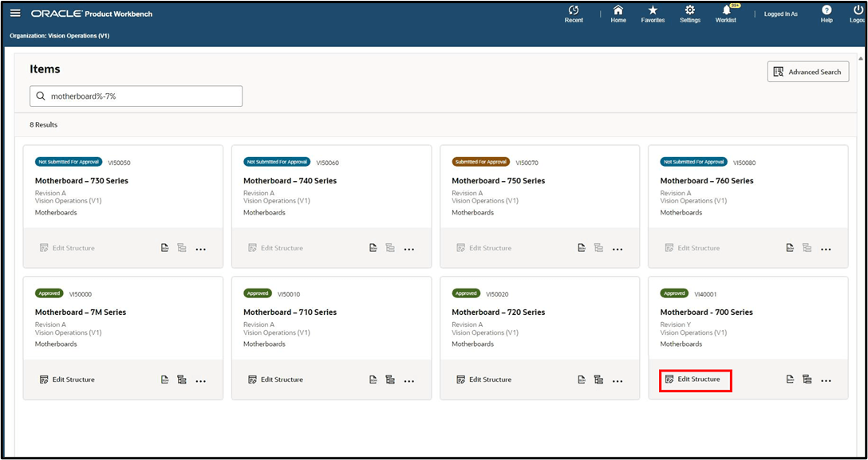This screenshot has width=868, height=460.
Task: Open structure hierarchy icon on 760 Series card
Action: [807, 248]
